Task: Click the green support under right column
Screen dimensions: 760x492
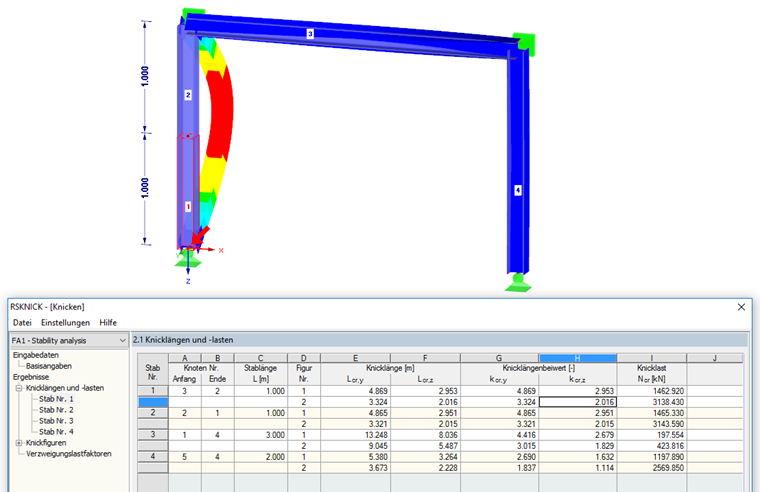Action: (x=518, y=283)
